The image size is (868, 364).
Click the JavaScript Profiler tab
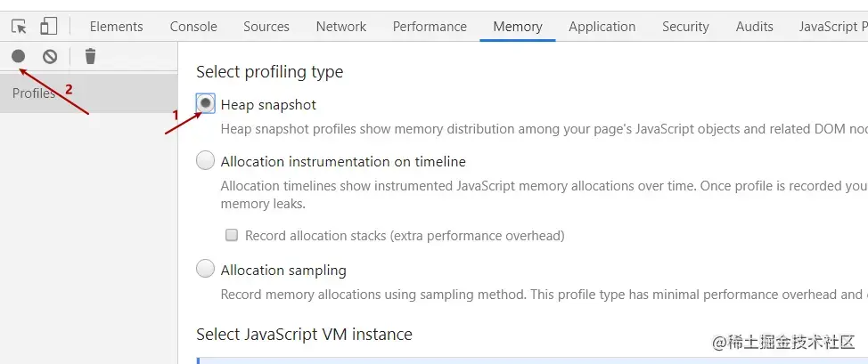tap(832, 27)
